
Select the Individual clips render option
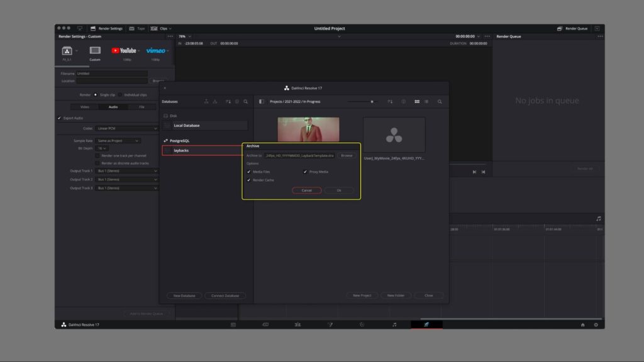pyautogui.click(x=120, y=95)
